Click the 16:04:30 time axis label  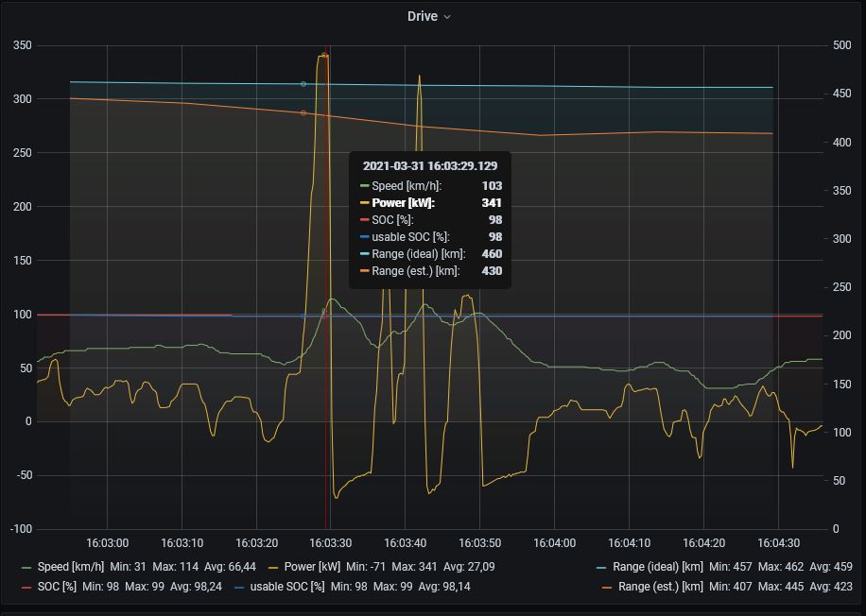pyautogui.click(x=778, y=543)
